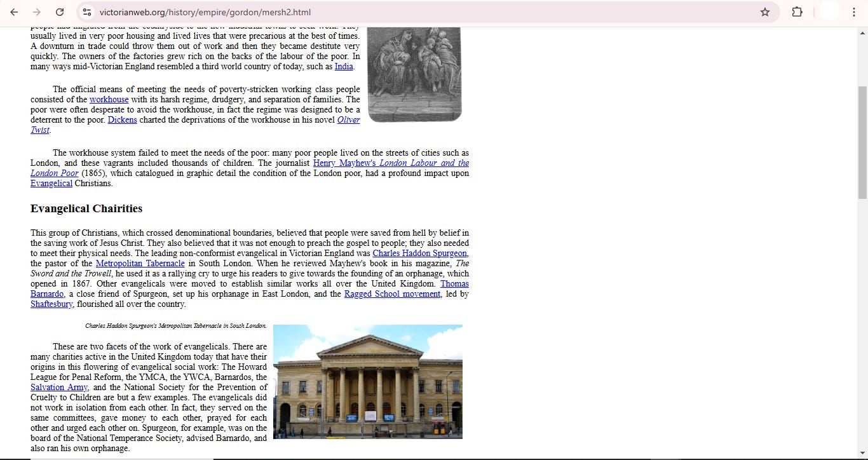Screen dimensions: 868x460
Task: Click the Evangelical Chairities heading
Action: 86,208
